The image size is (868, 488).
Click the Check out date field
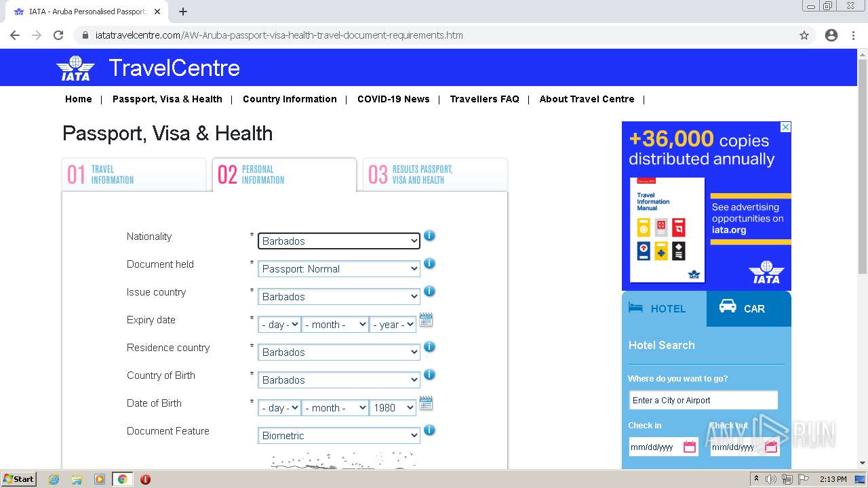[x=745, y=447]
